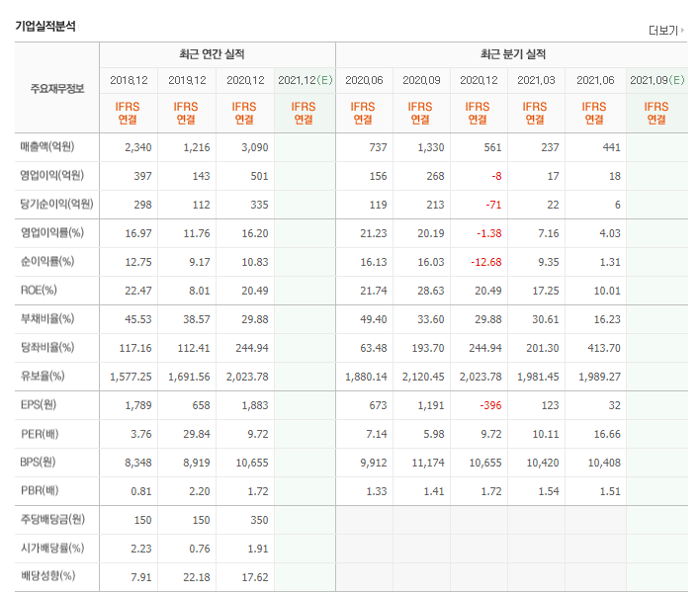Click the 1,330 quarterly revenue value

click(x=431, y=147)
